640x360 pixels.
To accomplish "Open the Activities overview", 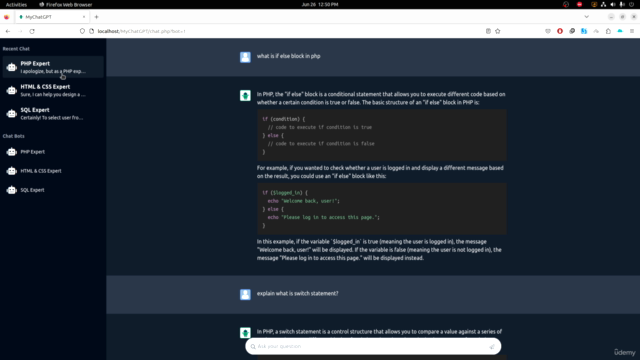I will [x=16, y=4].
